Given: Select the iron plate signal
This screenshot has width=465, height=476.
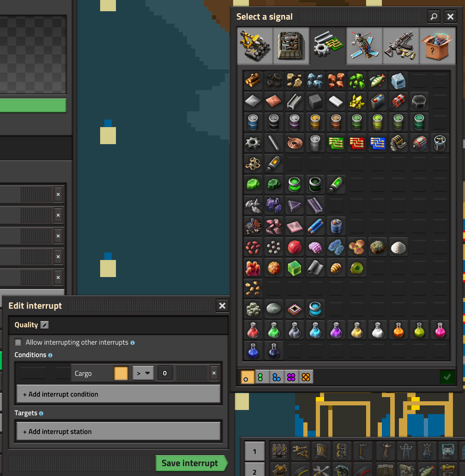Looking at the screenshot, I should 253,101.
